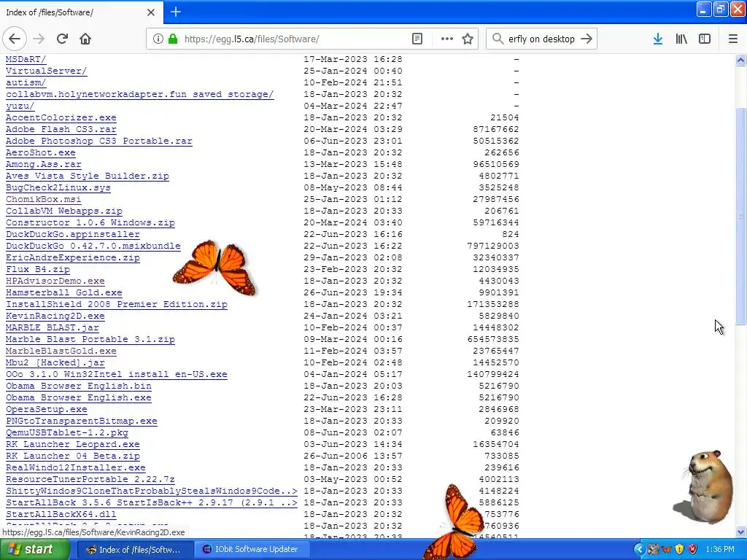Download InstallShield 2008 Premier Edition.zip
747x560 pixels.
116,304
